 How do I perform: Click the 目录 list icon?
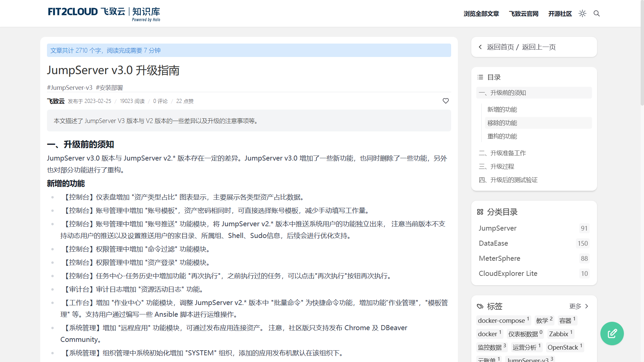pos(480,77)
